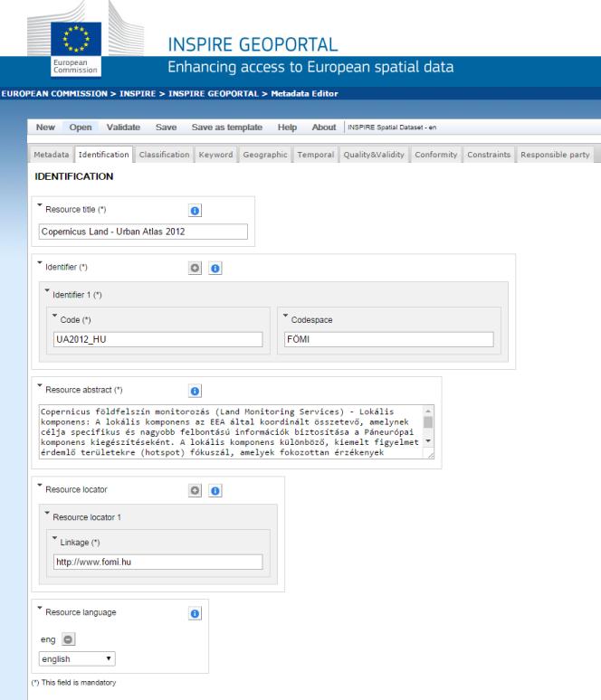
Task: Remove the eng language entry
Action: click(68, 639)
